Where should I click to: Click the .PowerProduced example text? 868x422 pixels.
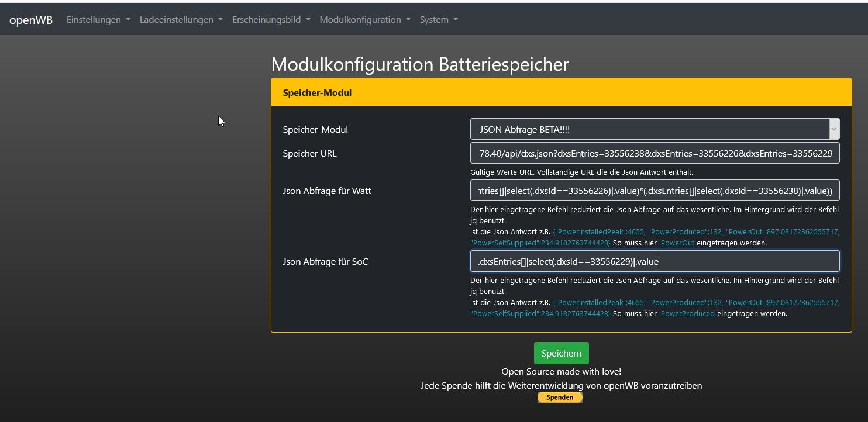point(687,313)
